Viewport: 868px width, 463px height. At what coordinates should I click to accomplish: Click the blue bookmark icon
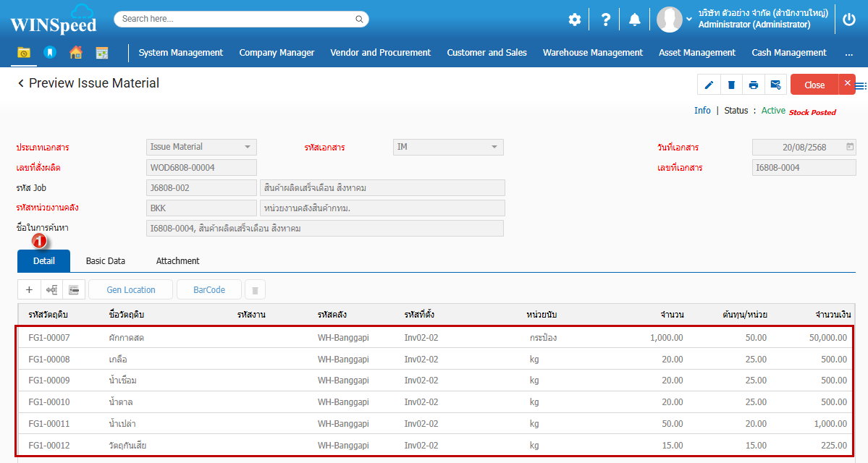[49, 53]
